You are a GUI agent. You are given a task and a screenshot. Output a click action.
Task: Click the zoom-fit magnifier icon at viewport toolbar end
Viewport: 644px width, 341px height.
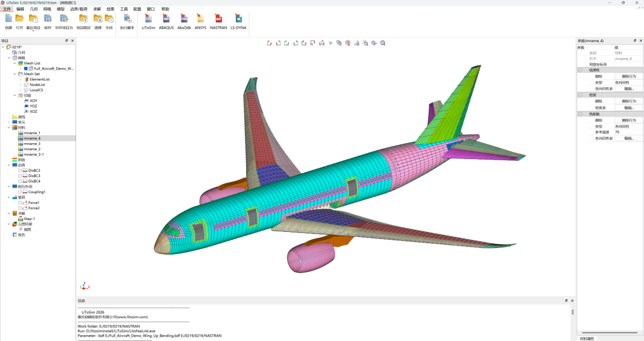(x=383, y=43)
